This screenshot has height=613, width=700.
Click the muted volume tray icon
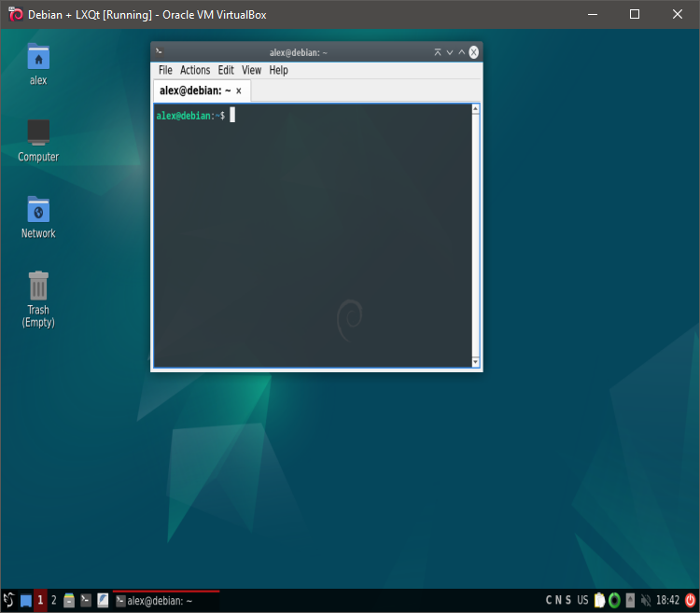click(646, 600)
